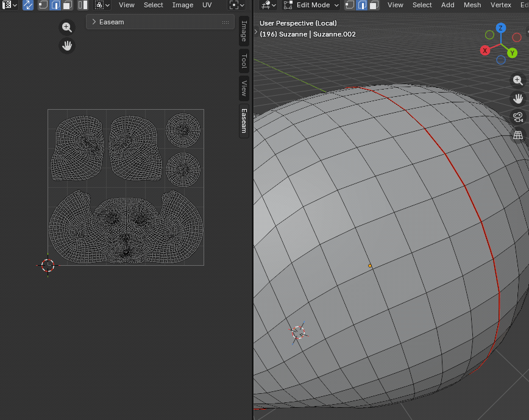The width and height of the screenshot is (529, 420).
Task: Expand the 3D viewport toolbar arrow
Action: pyautogui.click(x=256, y=32)
